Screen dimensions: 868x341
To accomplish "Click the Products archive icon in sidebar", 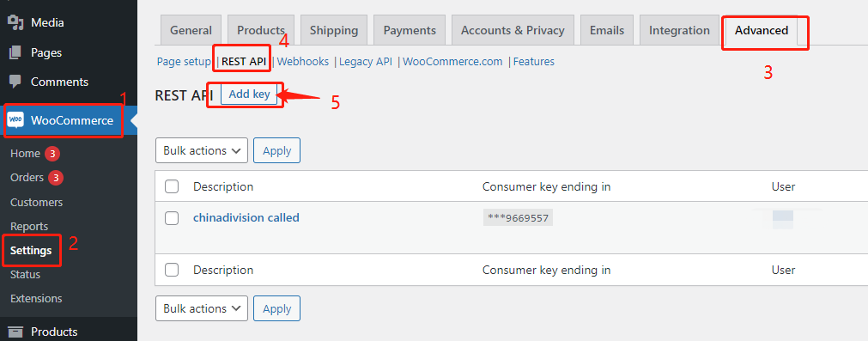I will click(x=16, y=332).
